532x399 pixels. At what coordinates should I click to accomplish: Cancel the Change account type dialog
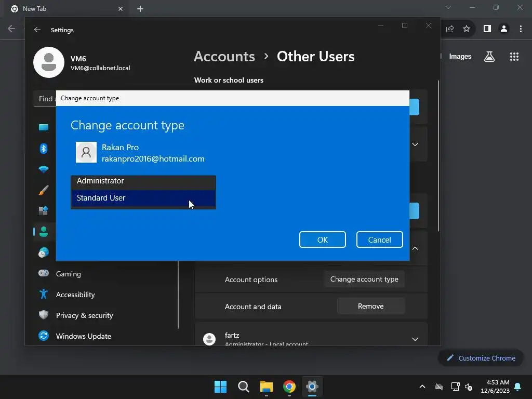click(x=379, y=240)
